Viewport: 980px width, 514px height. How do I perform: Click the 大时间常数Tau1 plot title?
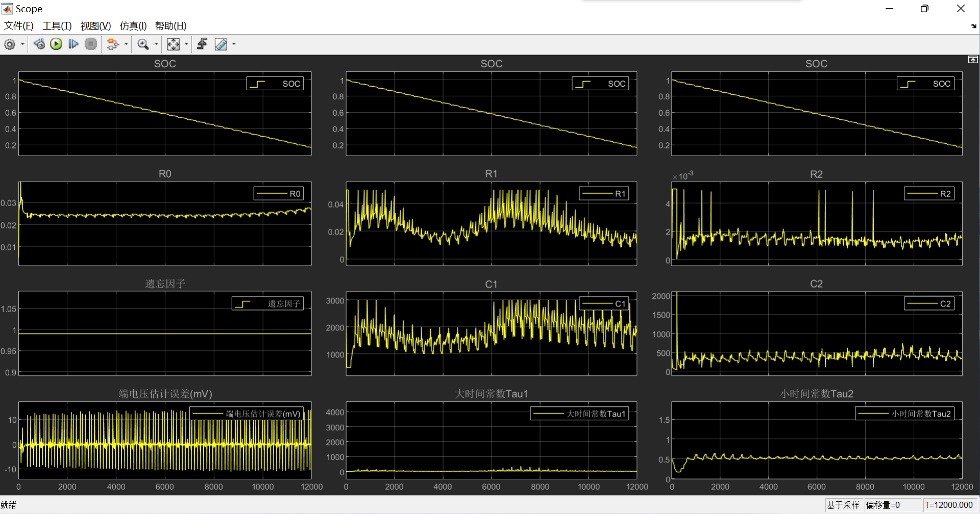tap(491, 394)
